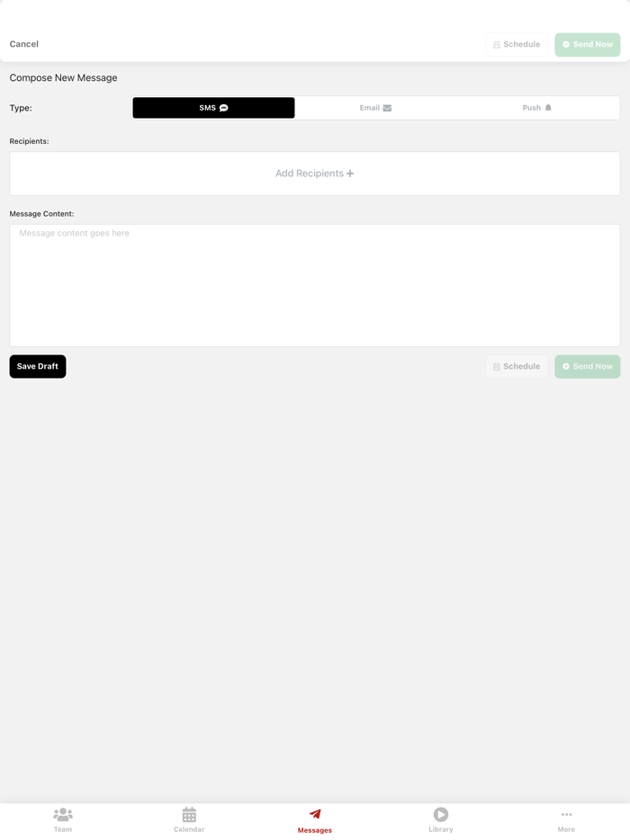
Task: Select SMS message type
Action: tap(213, 108)
